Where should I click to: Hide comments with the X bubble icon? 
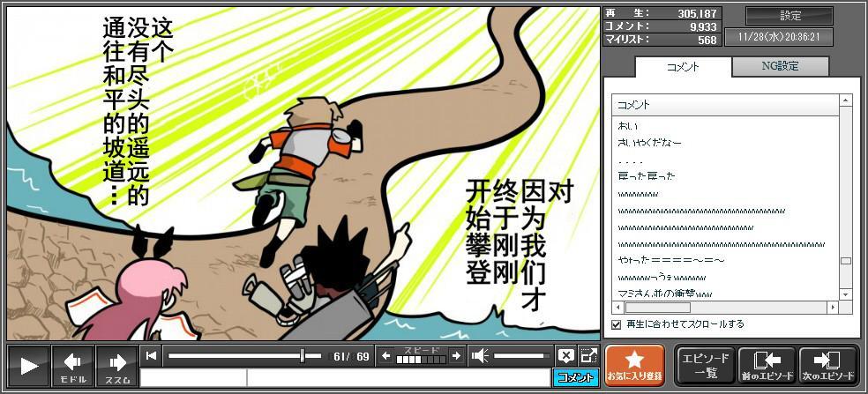(x=565, y=356)
